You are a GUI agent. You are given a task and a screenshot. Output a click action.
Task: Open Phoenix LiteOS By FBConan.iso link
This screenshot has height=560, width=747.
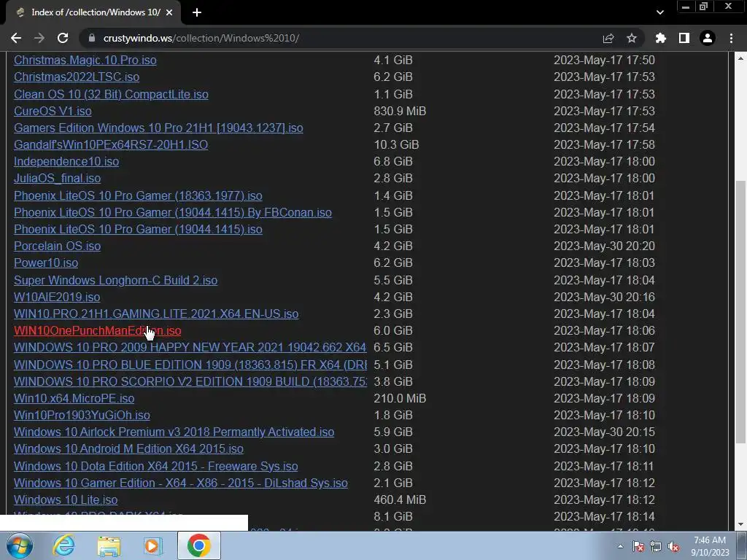[x=172, y=212]
